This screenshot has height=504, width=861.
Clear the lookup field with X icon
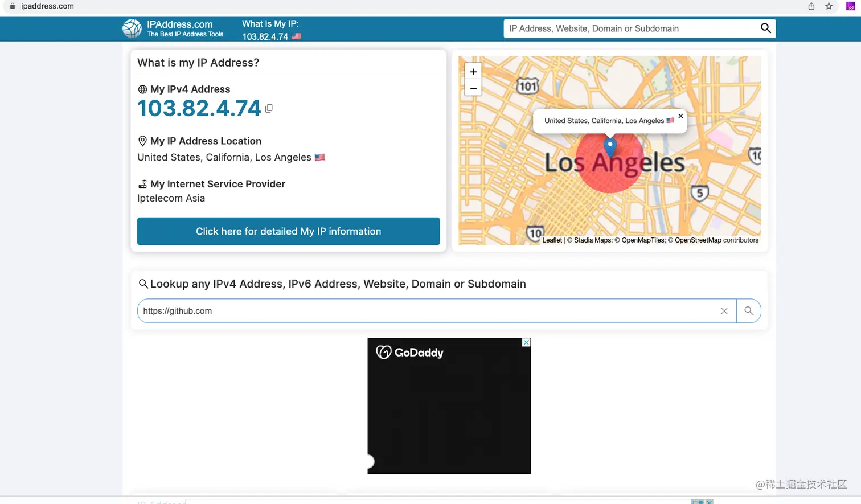click(724, 311)
